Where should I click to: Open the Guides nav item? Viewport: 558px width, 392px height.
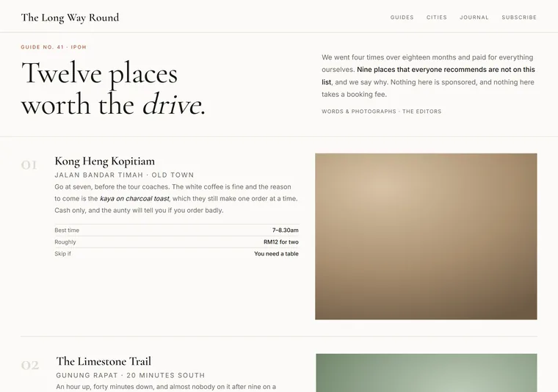[x=402, y=18]
